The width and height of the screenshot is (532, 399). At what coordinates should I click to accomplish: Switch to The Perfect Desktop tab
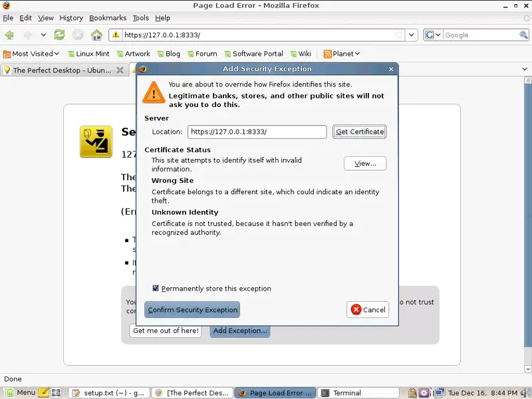(x=62, y=70)
